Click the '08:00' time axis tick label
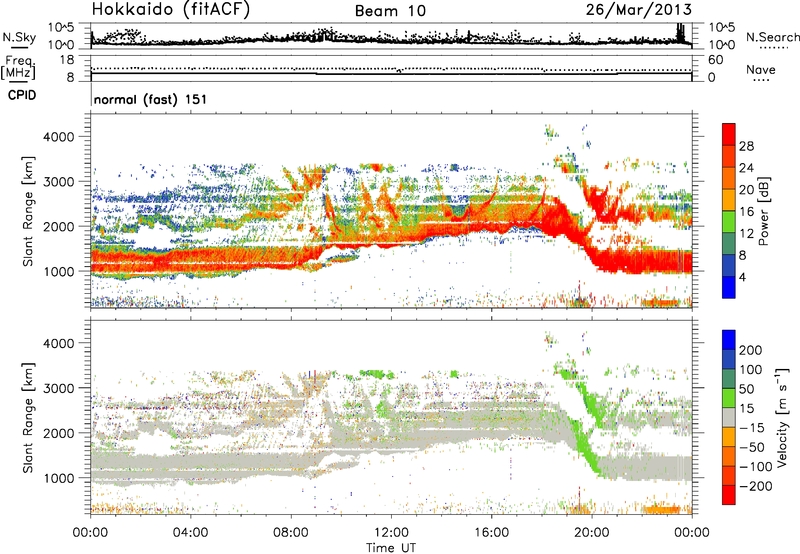The height and width of the screenshot is (554, 800). (291, 533)
